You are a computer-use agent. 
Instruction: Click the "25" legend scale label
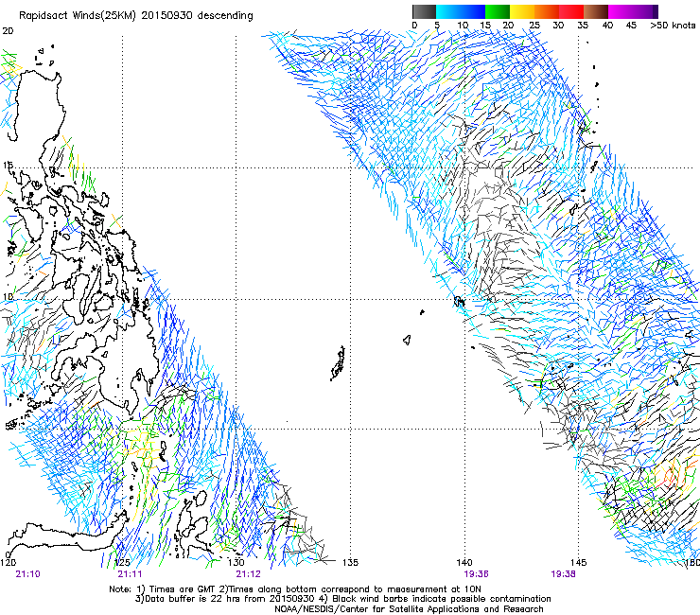pos(534,26)
